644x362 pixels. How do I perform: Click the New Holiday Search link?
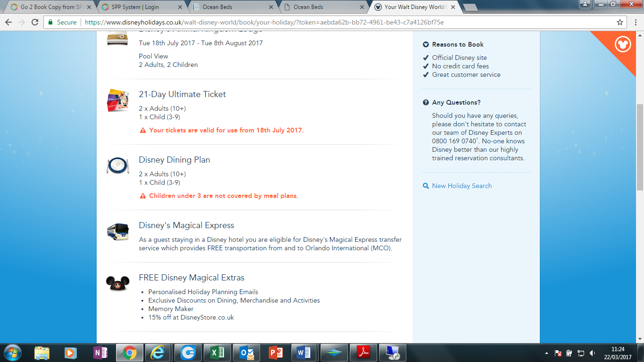click(462, 186)
